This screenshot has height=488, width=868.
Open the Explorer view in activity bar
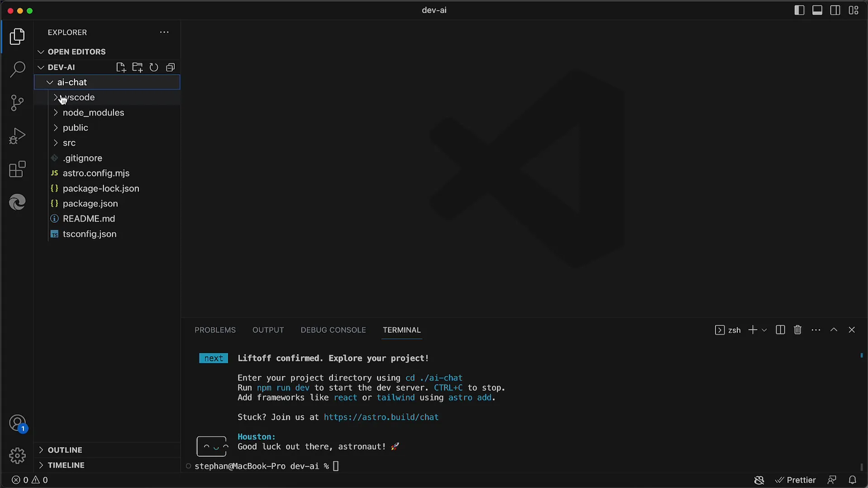[17, 37]
